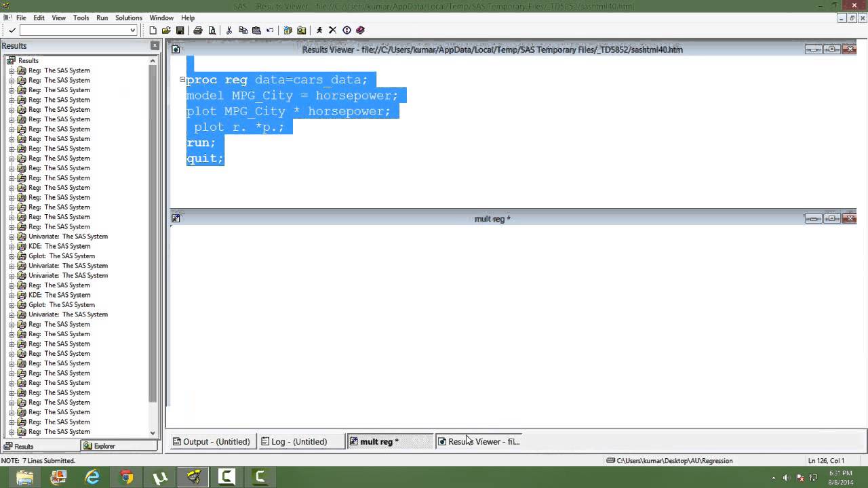
Task: Click the Results tree scroll up arrow
Action: 153,61
